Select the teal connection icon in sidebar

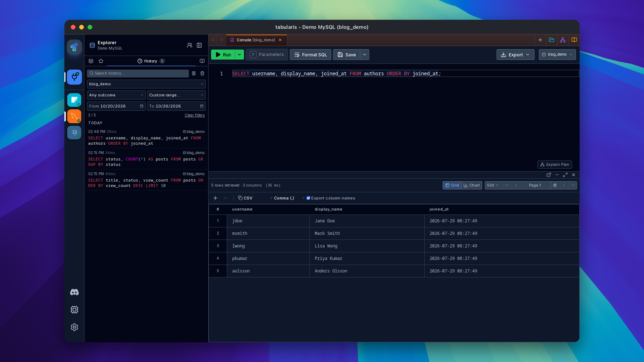click(x=74, y=100)
